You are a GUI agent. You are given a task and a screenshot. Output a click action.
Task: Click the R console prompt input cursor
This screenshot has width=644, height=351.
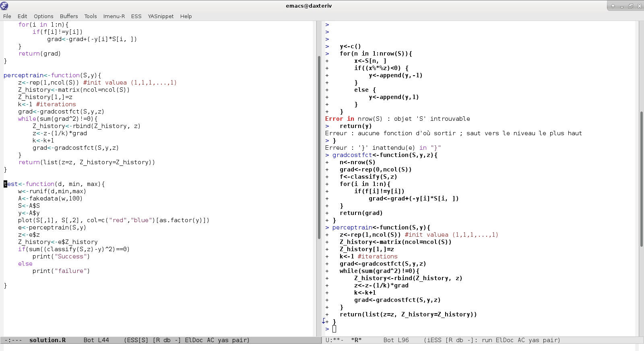[x=334, y=329]
